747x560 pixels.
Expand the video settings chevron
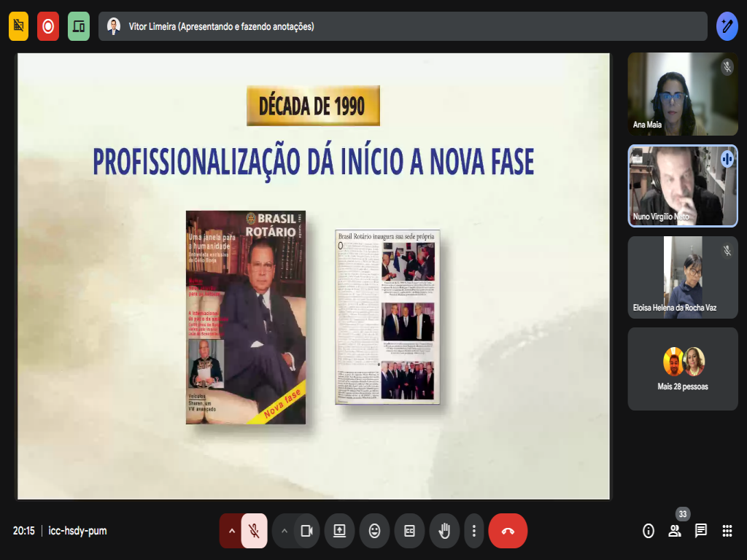tap(285, 531)
